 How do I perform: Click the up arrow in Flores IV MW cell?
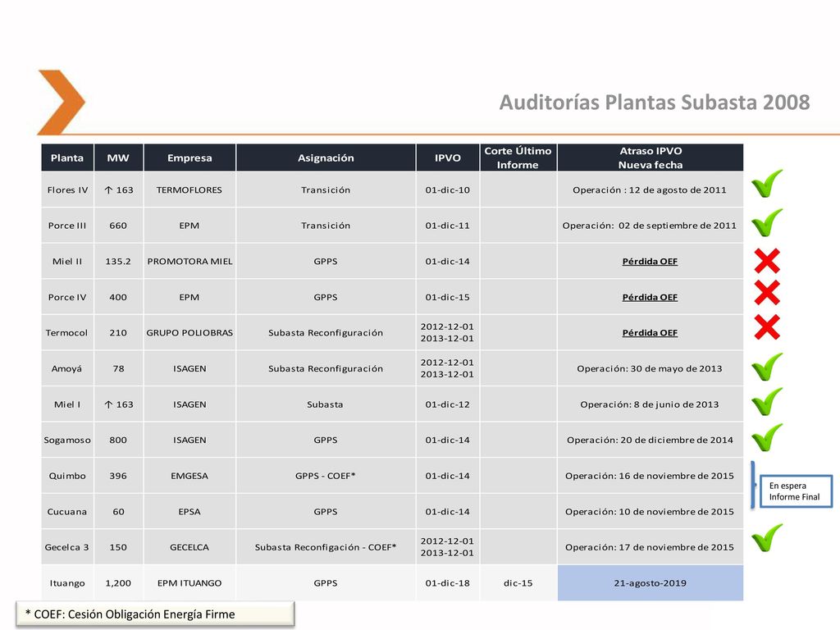(108, 189)
